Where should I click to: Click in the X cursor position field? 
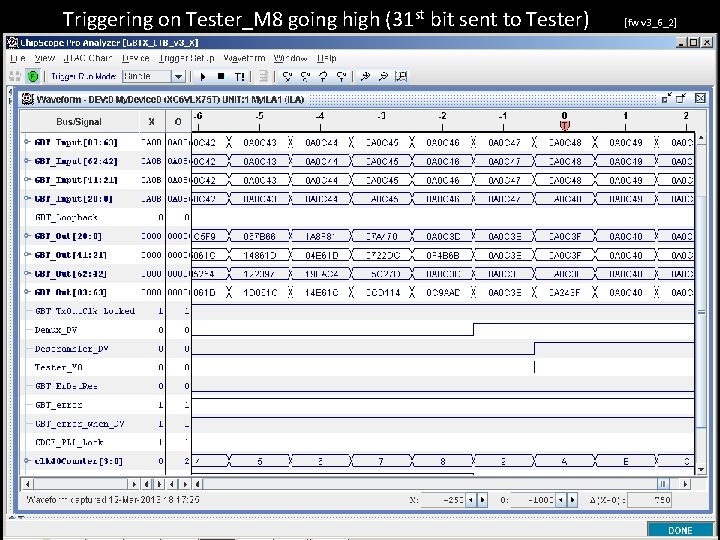pos(443,500)
